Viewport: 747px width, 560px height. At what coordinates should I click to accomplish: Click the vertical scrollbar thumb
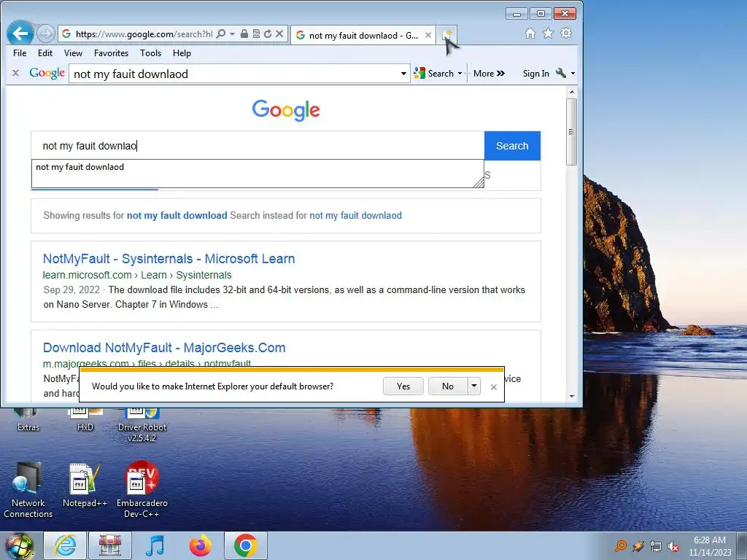(x=572, y=132)
